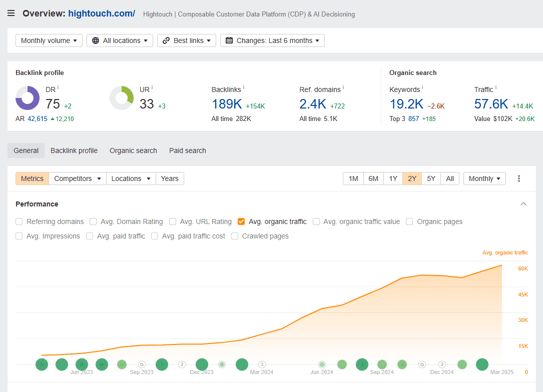Click the info icon next to Ref. domains

[343, 87]
